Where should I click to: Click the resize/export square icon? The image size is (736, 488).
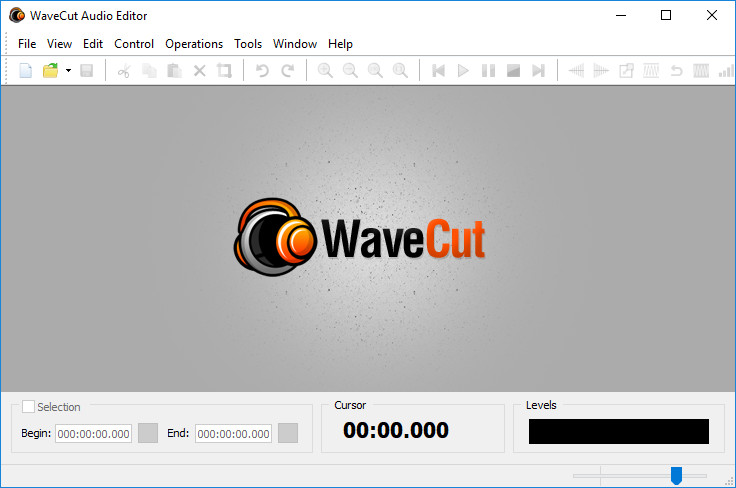pyautogui.click(x=626, y=71)
